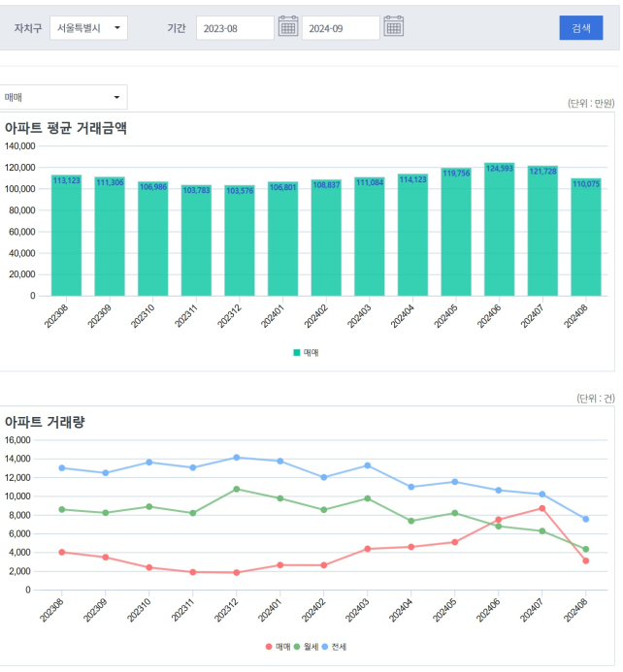This screenshot has height=672, width=623.
Task: Click the 전세 data point at 202312
Action: tap(236, 458)
